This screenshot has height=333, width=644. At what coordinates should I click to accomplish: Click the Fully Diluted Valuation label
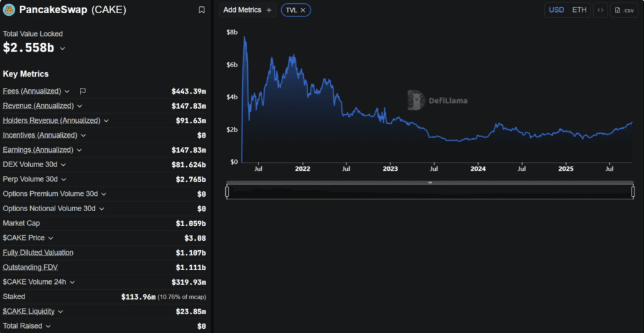(x=38, y=253)
